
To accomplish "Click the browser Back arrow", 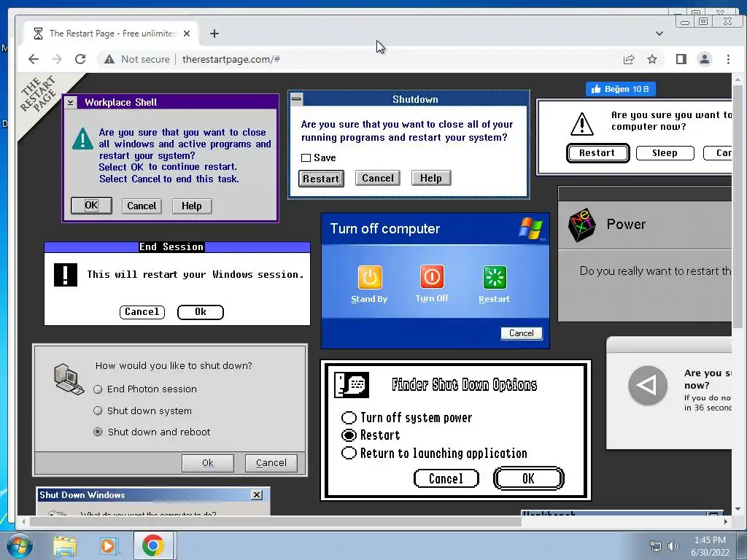I will click(34, 59).
